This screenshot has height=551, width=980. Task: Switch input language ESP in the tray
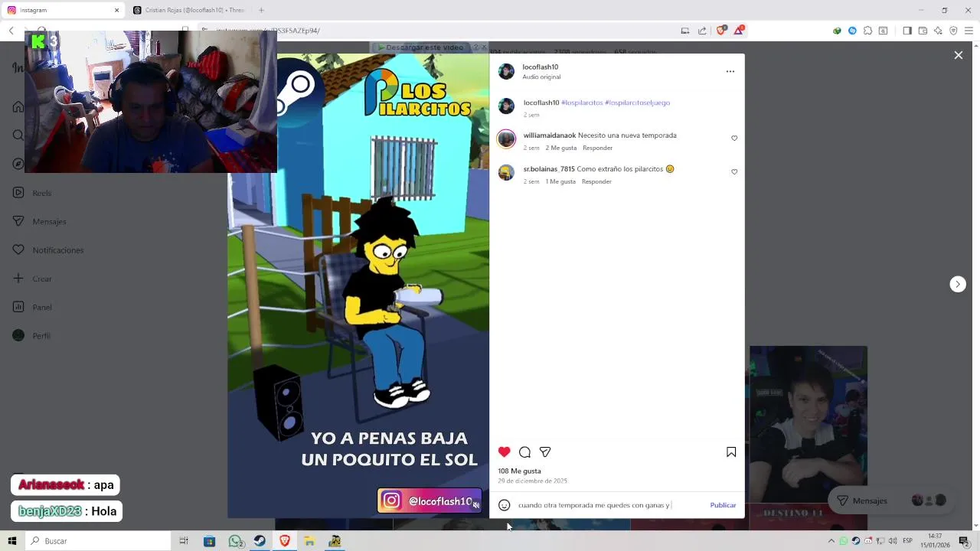pyautogui.click(x=907, y=541)
